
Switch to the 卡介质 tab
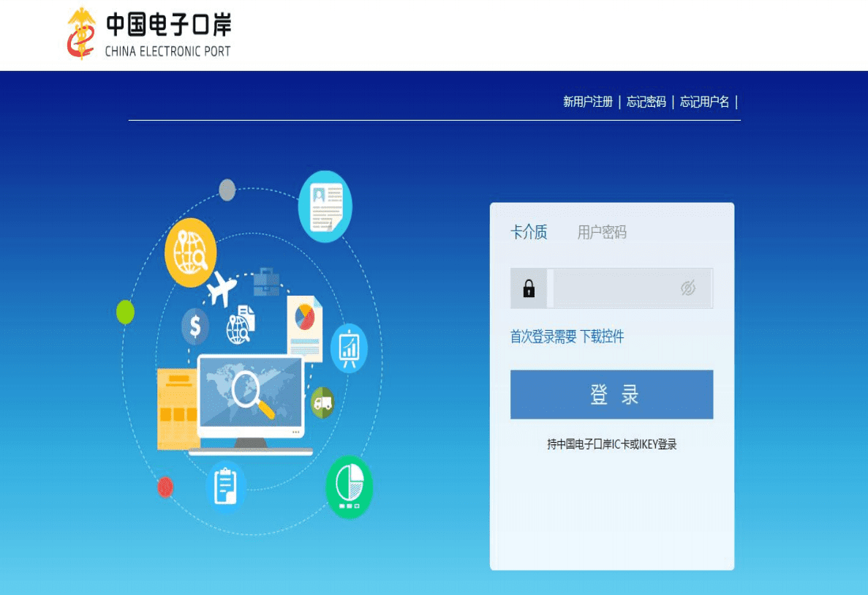(x=529, y=233)
